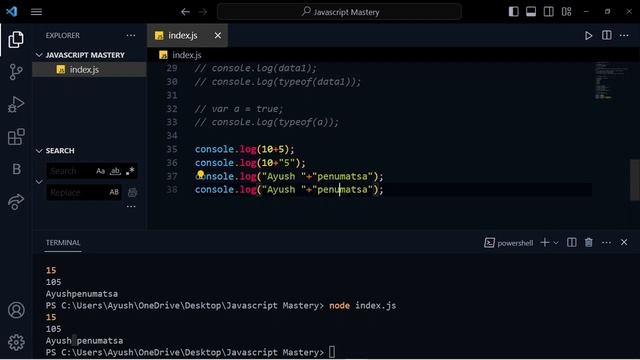This screenshot has height=360, width=640.
Task: Show the lightbulb code actions on line 37
Action: 200,174
